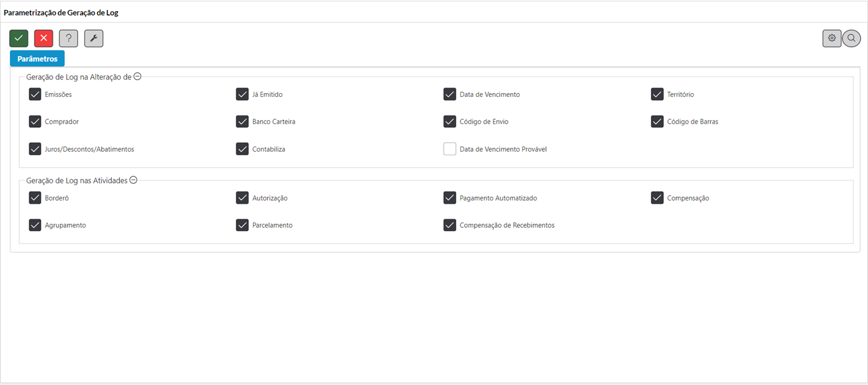Click the wrench tools icon

(x=94, y=38)
